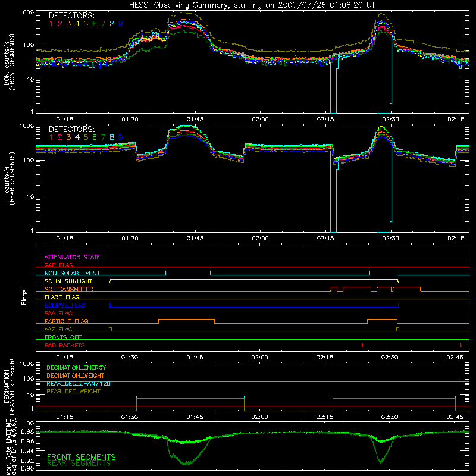Pick cyan detector number 8 in rear segments legend
The height and width of the screenshot is (476, 476).
coord(112,137)
